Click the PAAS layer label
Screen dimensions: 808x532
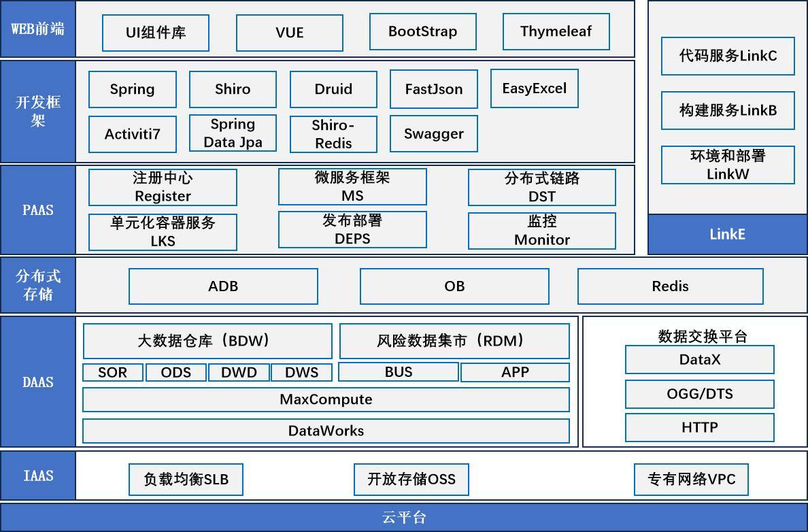(38, 210)
